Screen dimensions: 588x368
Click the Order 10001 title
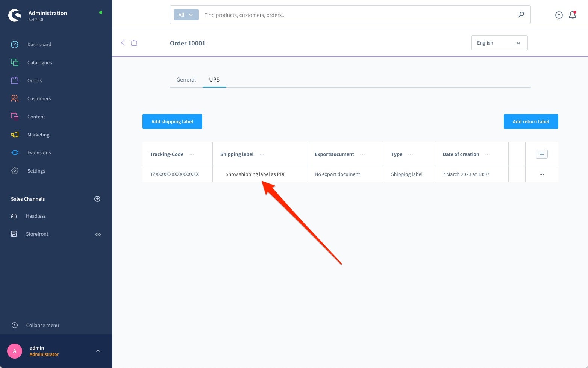click(x=188, y=43)
